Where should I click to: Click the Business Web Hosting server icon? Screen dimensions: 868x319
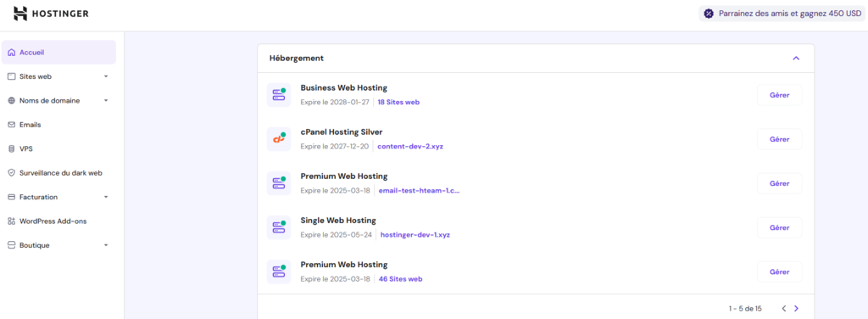[278, 95]
